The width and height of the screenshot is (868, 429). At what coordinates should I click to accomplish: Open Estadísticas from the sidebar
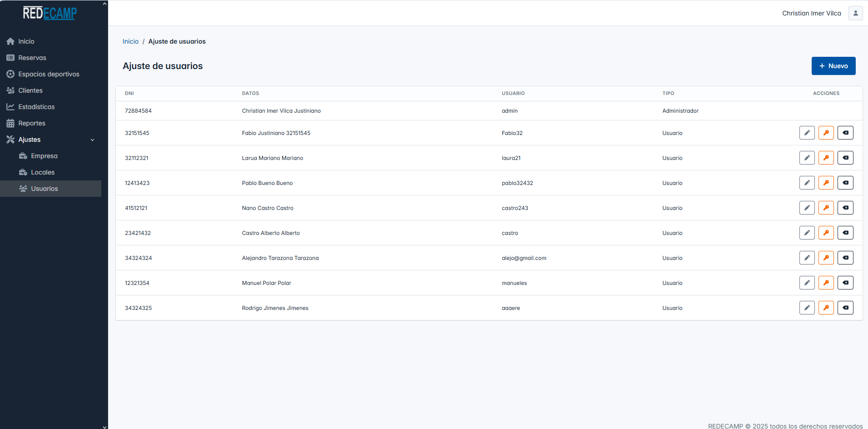[x=36, y=107]
